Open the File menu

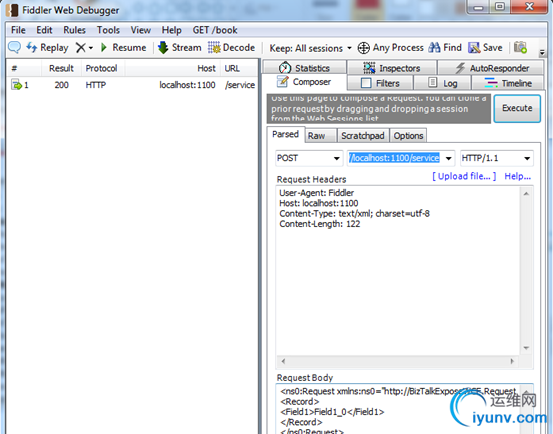pyautogui.click(x=18, y=30)
